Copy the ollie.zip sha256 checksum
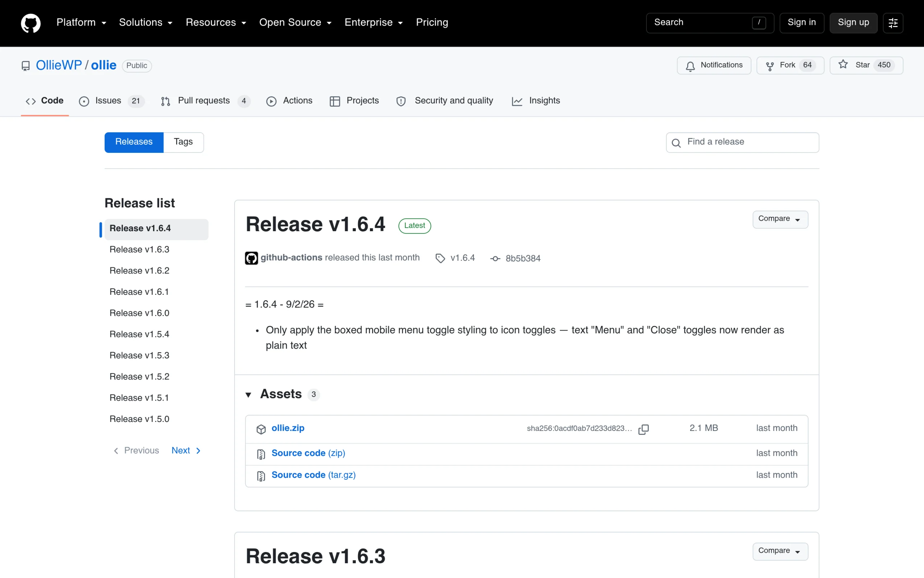Viewport: 924px width, 578px height. [643, 429]
